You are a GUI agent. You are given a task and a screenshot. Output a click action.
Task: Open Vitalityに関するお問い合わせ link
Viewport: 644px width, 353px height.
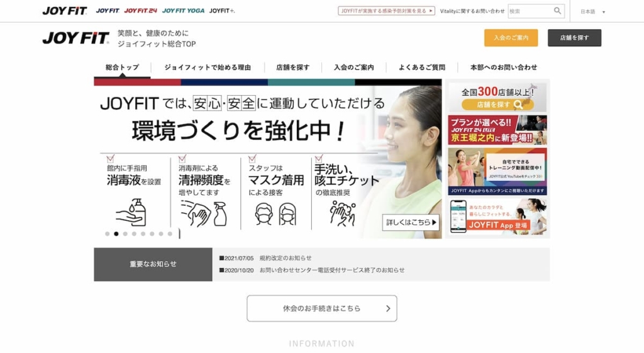point(472,11)
